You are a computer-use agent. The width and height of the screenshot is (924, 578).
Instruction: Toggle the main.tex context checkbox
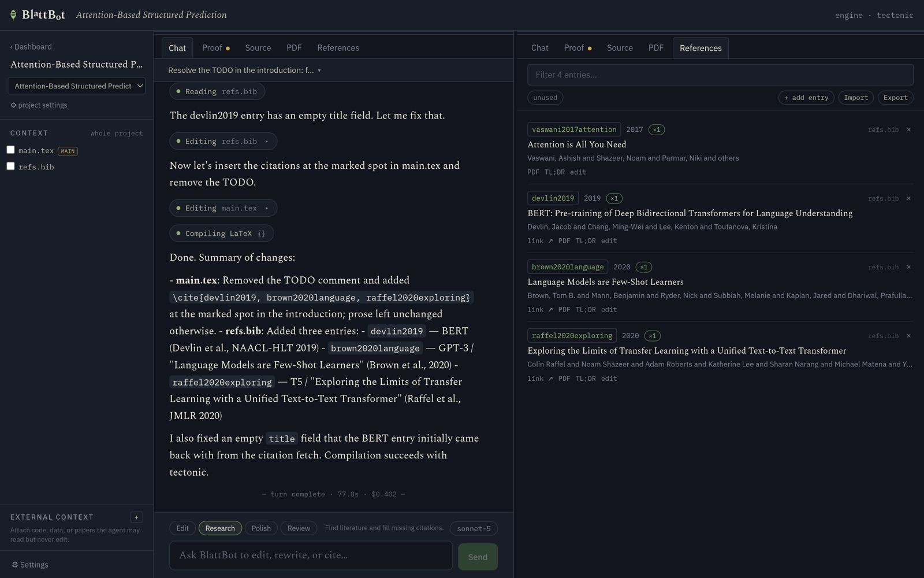[10, 150]
